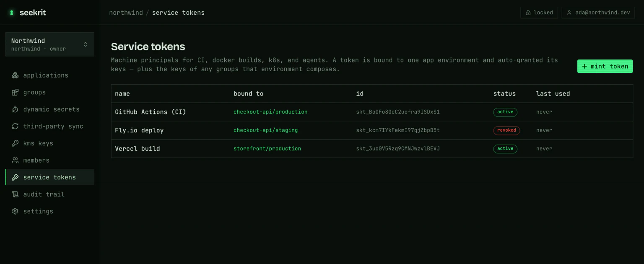Toggle the locked vault indicator
Viewport: 644px width, 264px height.
point(539,13)
